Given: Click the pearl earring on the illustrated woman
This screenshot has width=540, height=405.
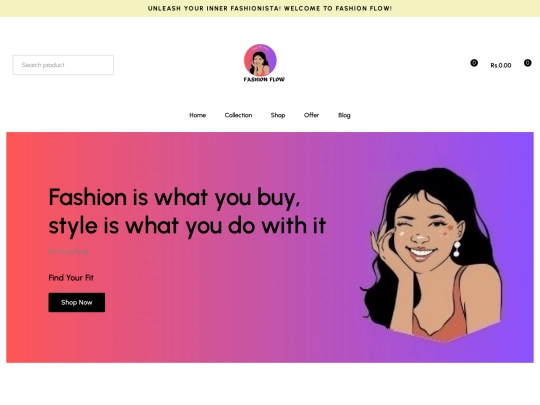Looking at the screenshot, I should click(x=457, y=249).
